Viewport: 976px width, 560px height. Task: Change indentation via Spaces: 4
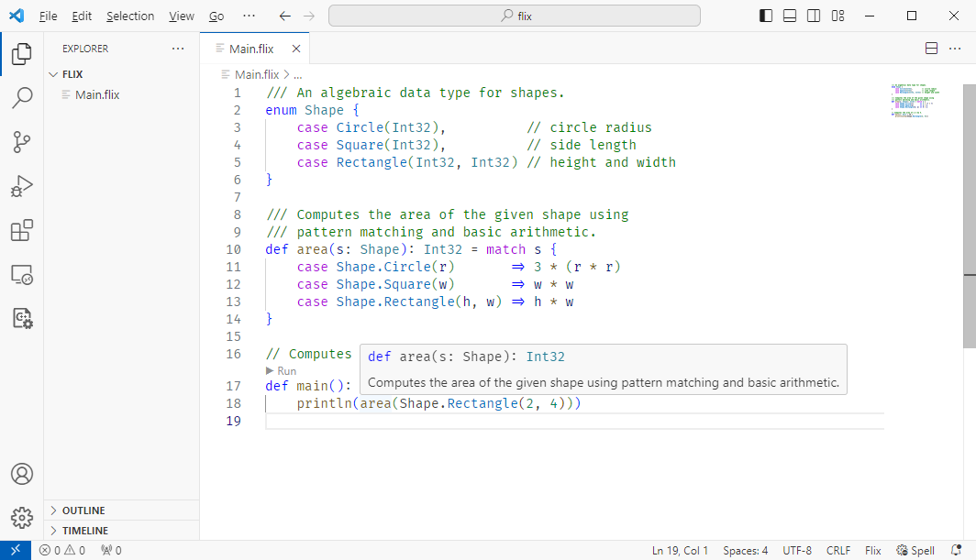[745, 551]
